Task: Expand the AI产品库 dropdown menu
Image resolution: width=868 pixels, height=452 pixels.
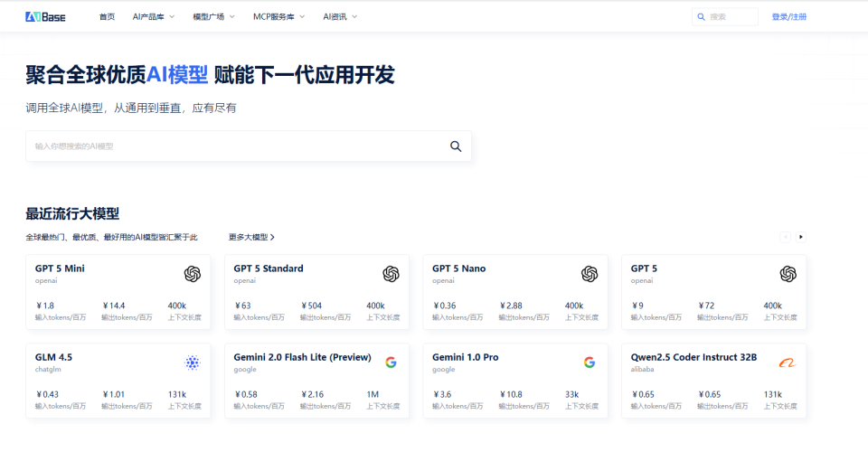Action: [x=154, y=17]
